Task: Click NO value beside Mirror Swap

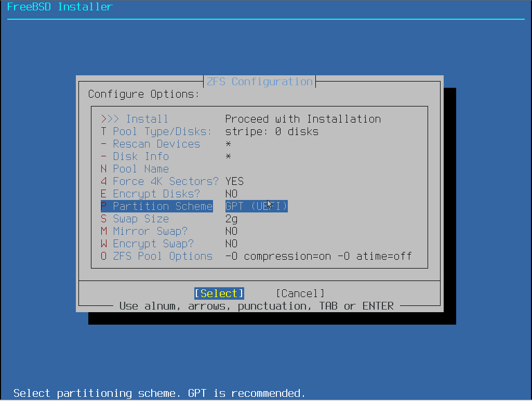Action: (x=231, y=231)
